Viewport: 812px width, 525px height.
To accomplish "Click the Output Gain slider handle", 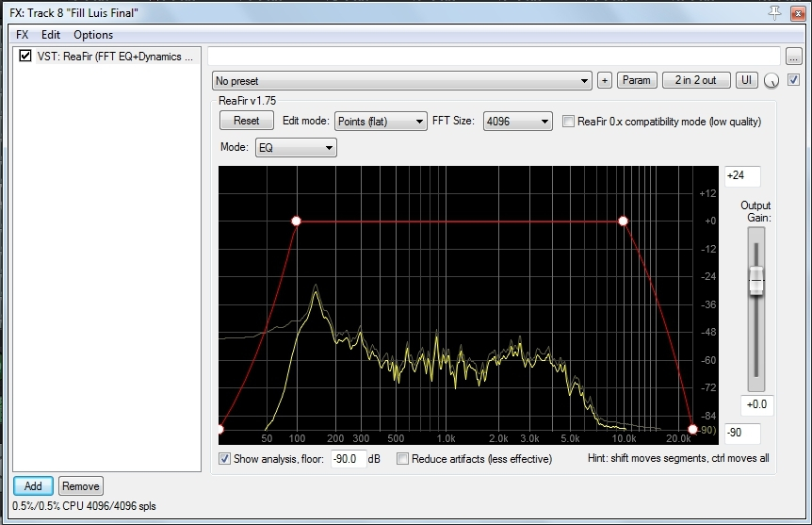I will pyautogui.click(x=755, y=280).
